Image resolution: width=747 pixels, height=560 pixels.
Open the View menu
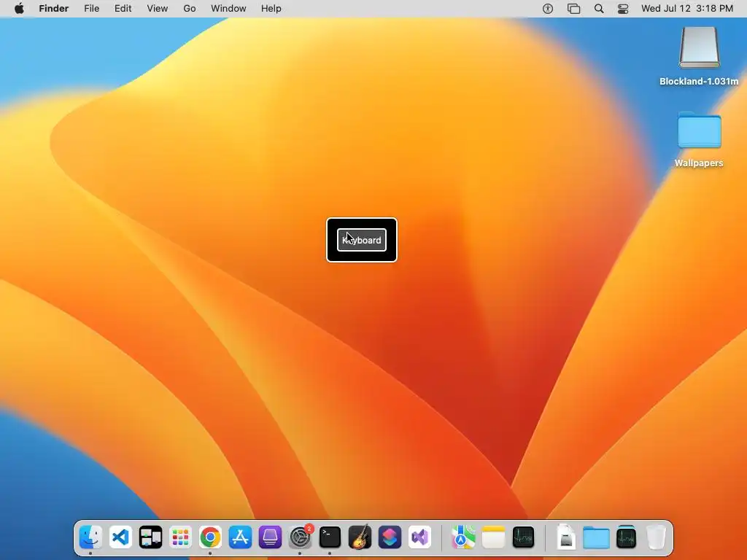click(158, 9)
